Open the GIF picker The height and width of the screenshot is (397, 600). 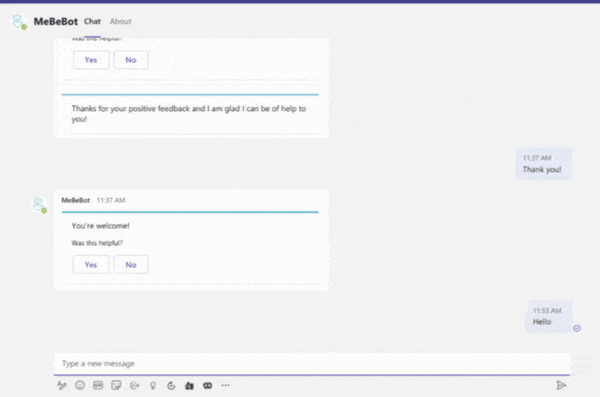point(98,386)
